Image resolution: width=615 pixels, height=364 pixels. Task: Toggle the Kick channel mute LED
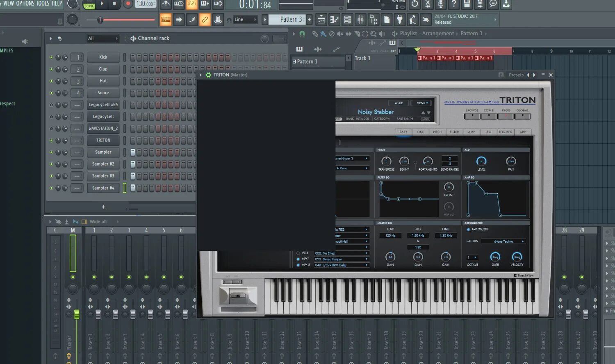click(x=51, y=57)
